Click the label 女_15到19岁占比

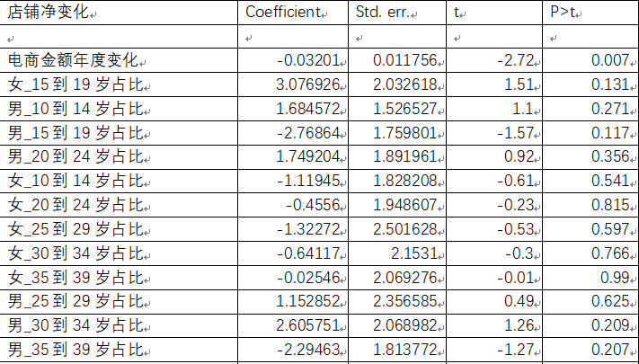pyautogui.click(x=75, y=84)
